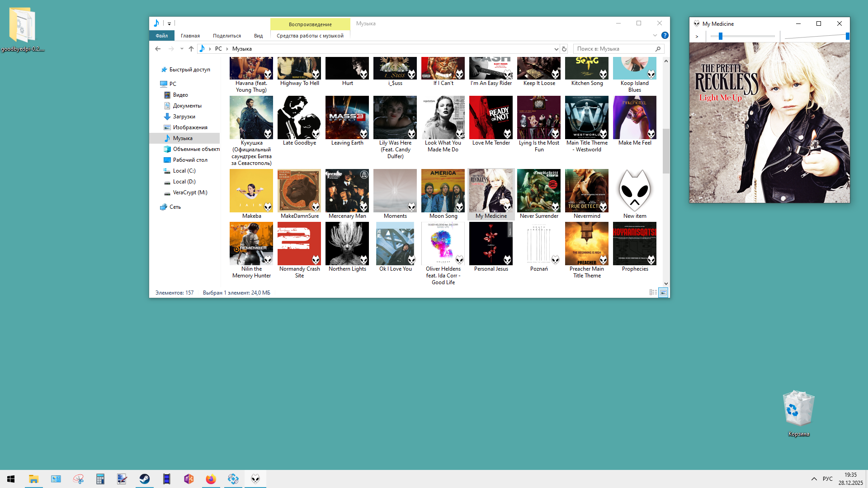The height and width of the screenshot is (488, 868).
Task: Click the search magnifier icon in Explorer
Action: [x=658, y=49]
